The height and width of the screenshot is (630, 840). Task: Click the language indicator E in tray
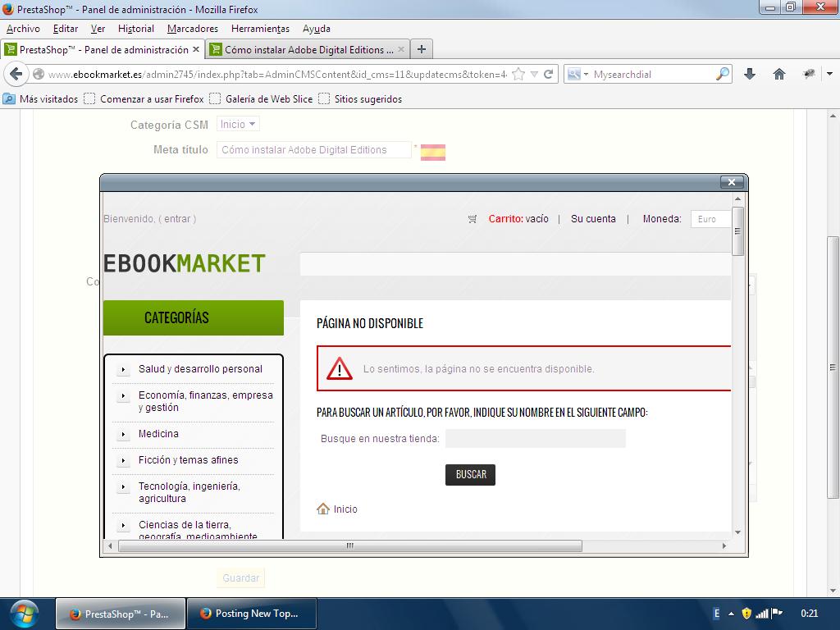717,614
